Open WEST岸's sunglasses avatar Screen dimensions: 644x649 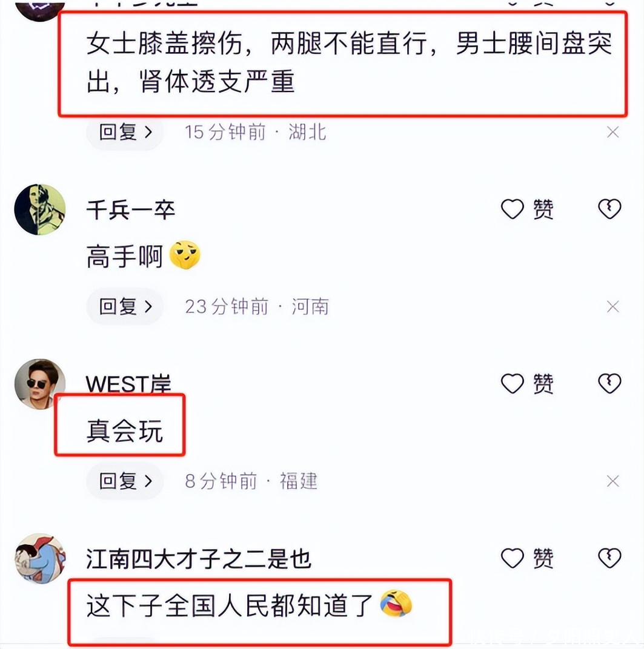coord(40,384)
